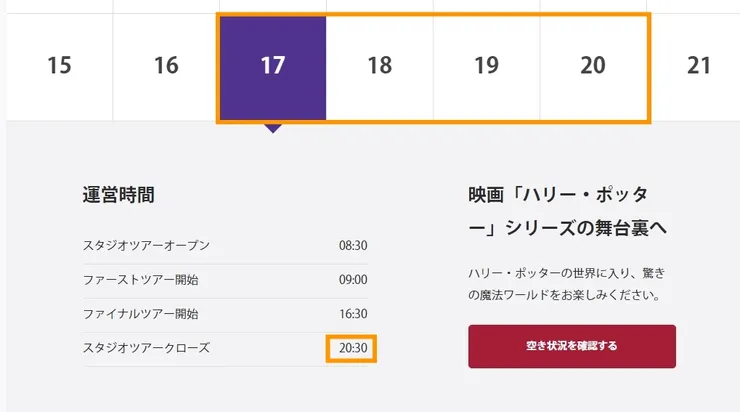The height and width of the screenshot is (412, 740).
Task: Select date 15 in the calendar
Action: 59,67
